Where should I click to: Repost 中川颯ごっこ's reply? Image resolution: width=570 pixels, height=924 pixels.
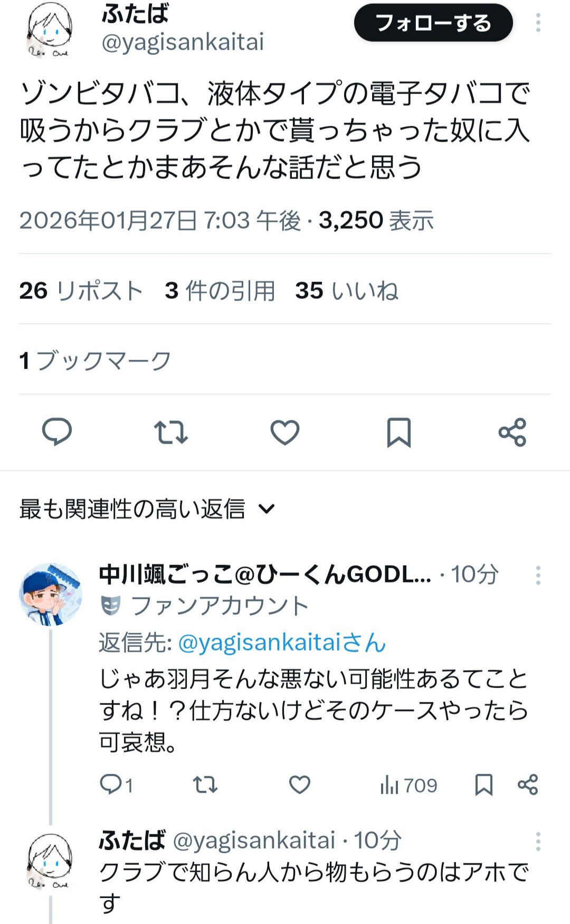205,785
